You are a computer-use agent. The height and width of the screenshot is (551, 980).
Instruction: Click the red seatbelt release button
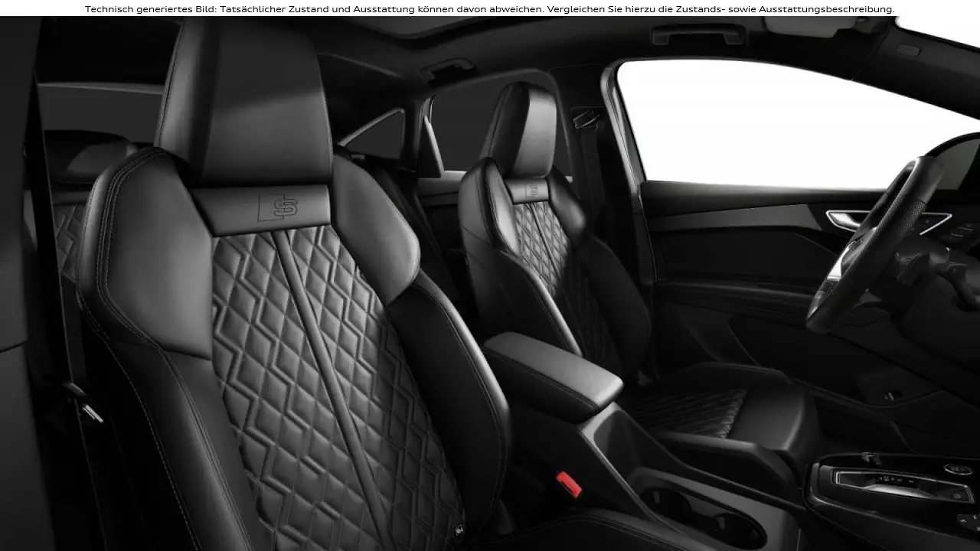tap(568, 484)
